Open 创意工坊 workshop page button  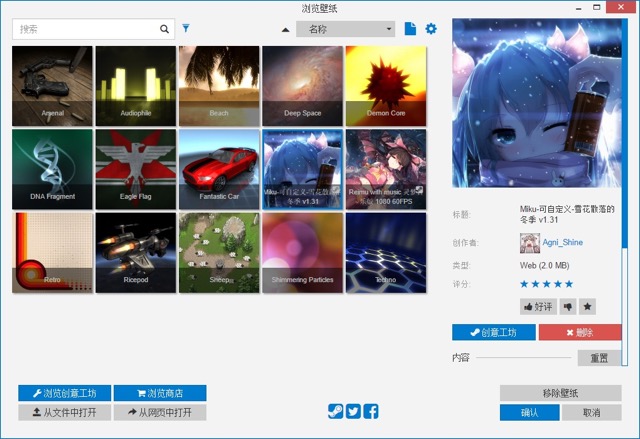tap(494, 333)
